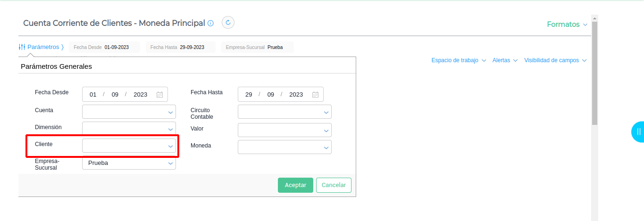
Task: Open the Alertas menu
Action: click(x=505, y=60)
